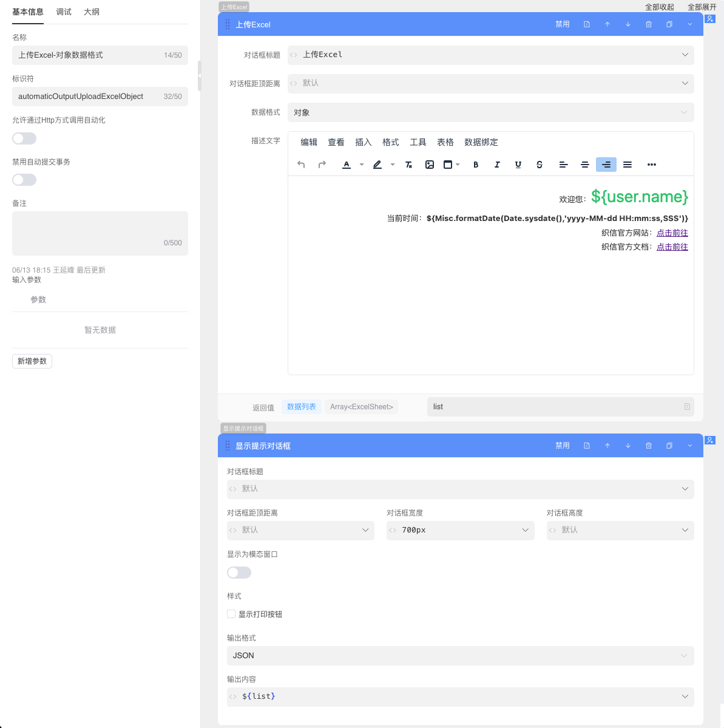Click the 新增参数 button
Viewport: 724px width, 728px height.
pos(32,361)
